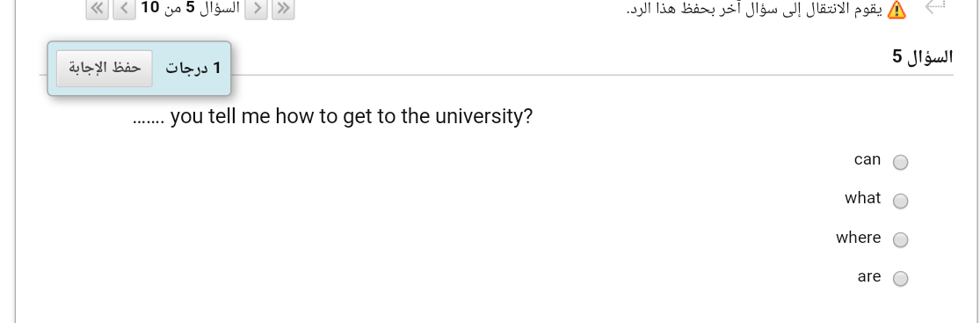Viewport: 980px width, 323px height.
Task: Click the dotted arrow icon beside the warning
Action: click(934, 6)
